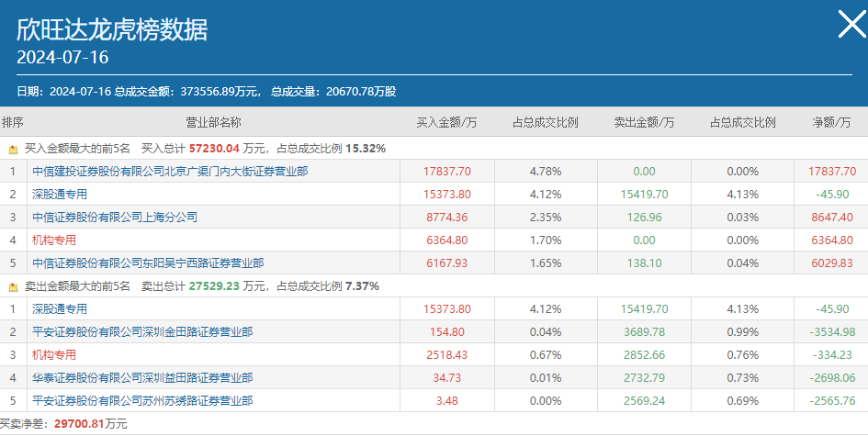Screen dimensions: 868x436
Task: Select the net amount -2698.06 cell
Action: pyautogui.click(x=832, y=378)
